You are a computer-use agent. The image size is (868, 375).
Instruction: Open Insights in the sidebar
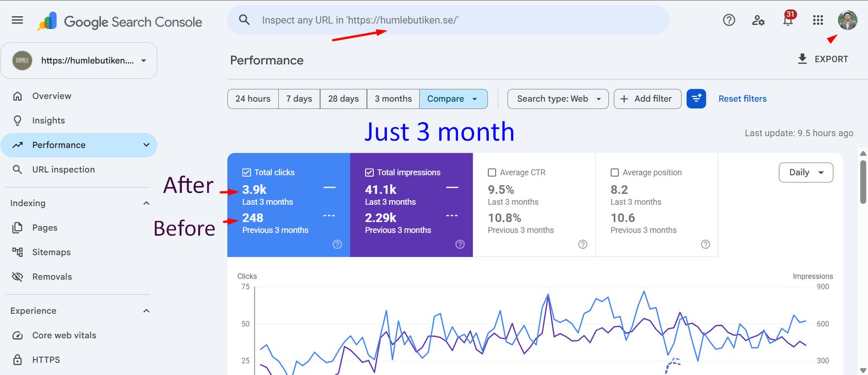point(79,120)
